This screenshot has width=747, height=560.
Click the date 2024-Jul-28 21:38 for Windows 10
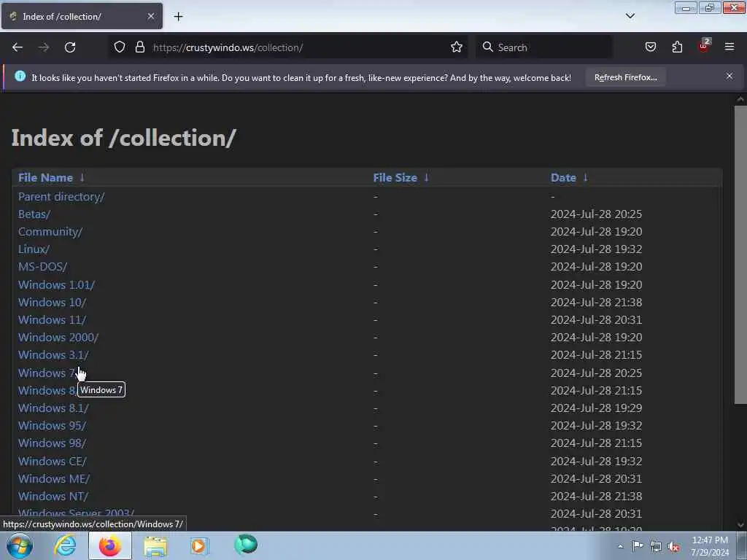[x=597, y=303]
